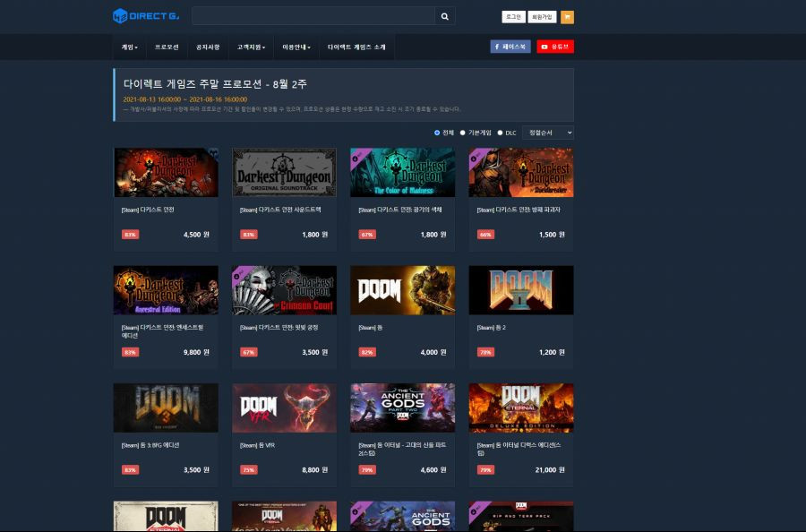806x532 pixels.
Task: Click the [Steam] 둠 title link
Action: (x=370, y=328)
